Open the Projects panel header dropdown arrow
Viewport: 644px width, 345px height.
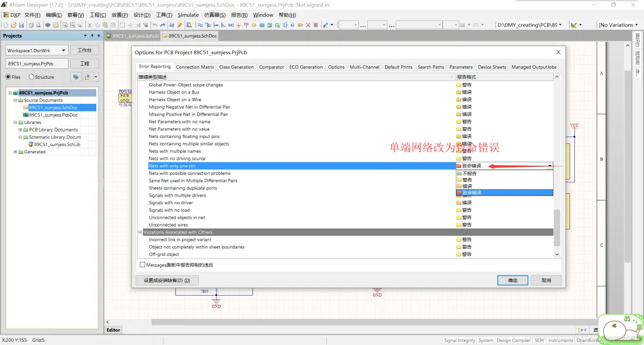[85, 36]
